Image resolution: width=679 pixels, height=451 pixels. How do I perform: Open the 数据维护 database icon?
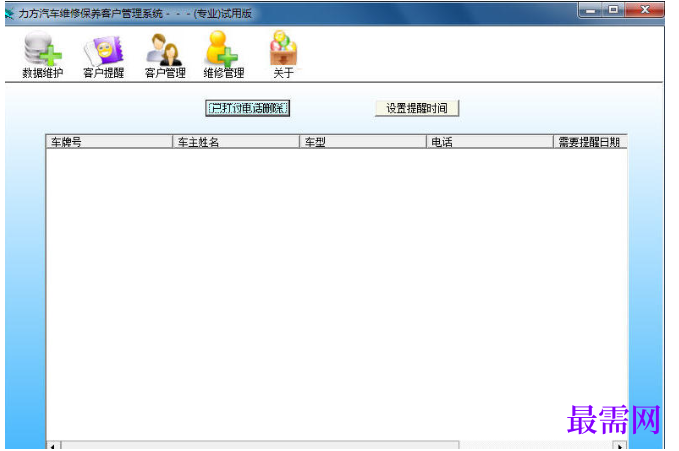point(42,54)
